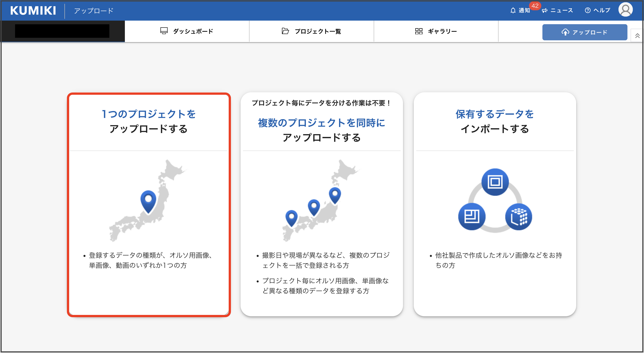Click the KUMIKI logo

coord(33,11)
